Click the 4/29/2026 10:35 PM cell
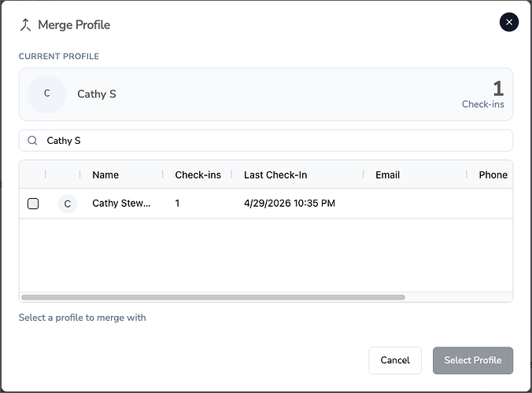The height and width of the screenshot is (393, 532). [290, 204]
